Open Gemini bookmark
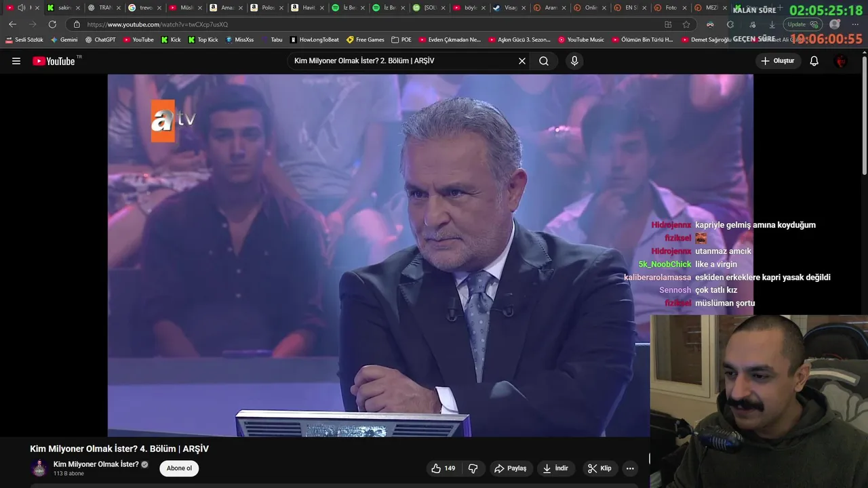 [64, 40]
